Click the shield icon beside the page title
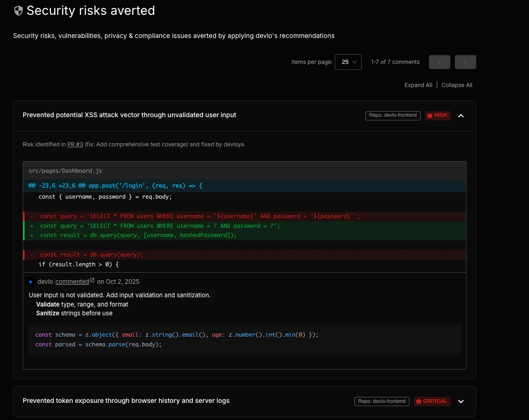This screenshot has width=529, height=420. [18, 10]
